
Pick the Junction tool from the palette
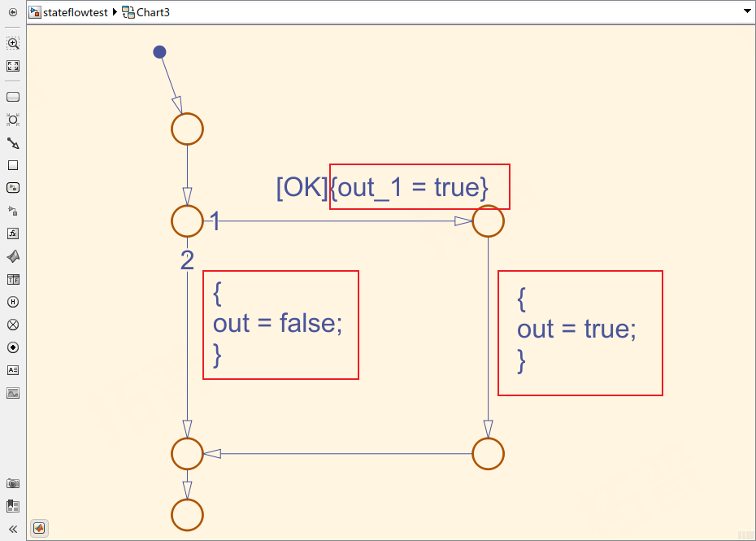coord(13,120)
